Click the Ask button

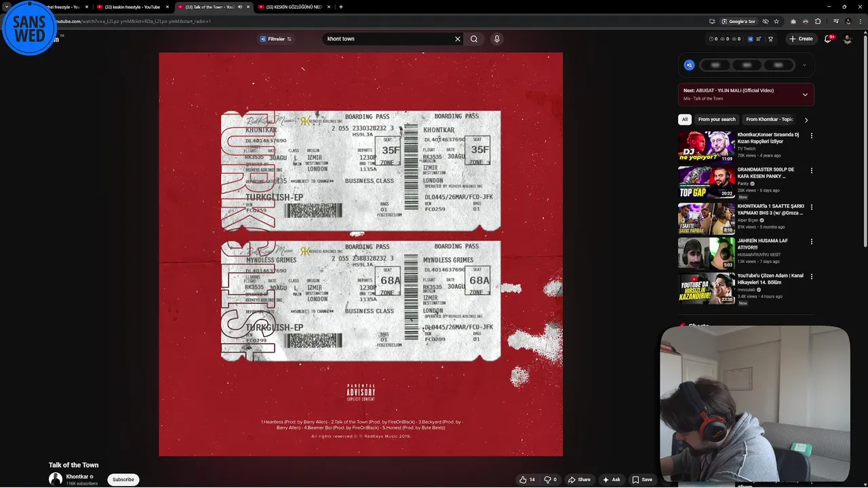click(611, 479)
